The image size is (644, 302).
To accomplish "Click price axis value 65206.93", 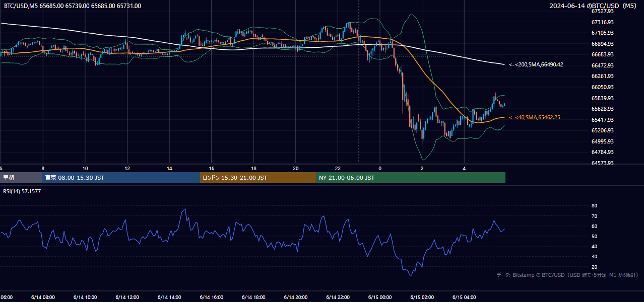I will click(x=602, y=130).
